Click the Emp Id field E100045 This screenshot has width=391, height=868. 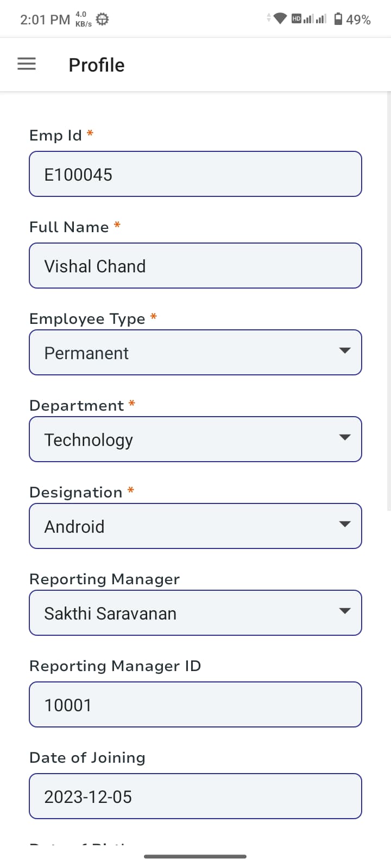[x=195, y=174]
